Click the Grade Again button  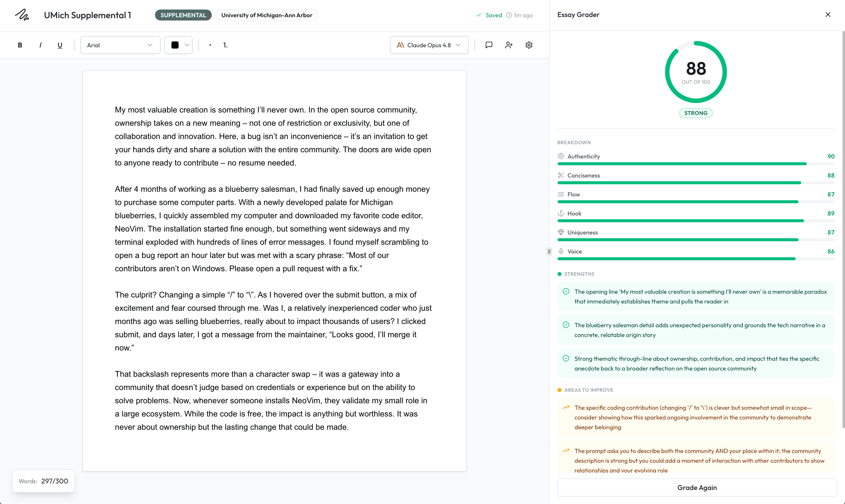(x=697, y=487)
